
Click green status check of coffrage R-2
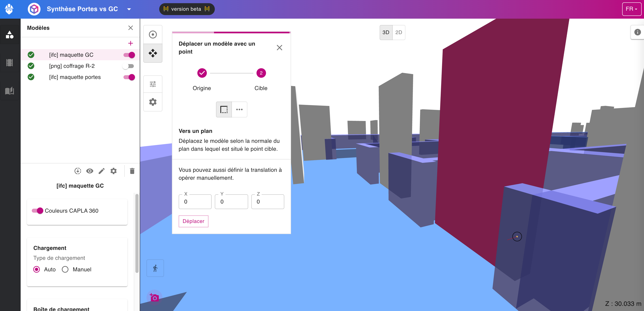pyautogui.click(x=31, y=66)
